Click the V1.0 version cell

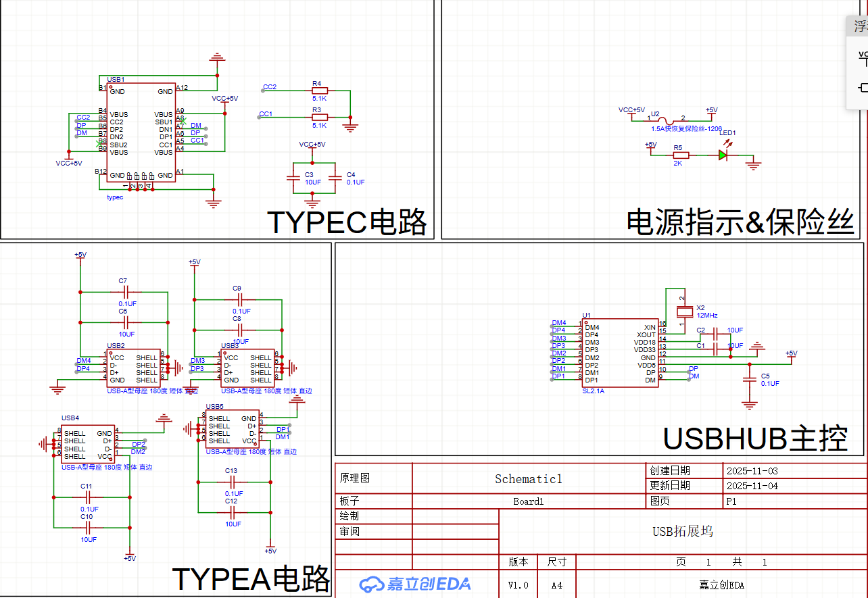tap(517, 584)
